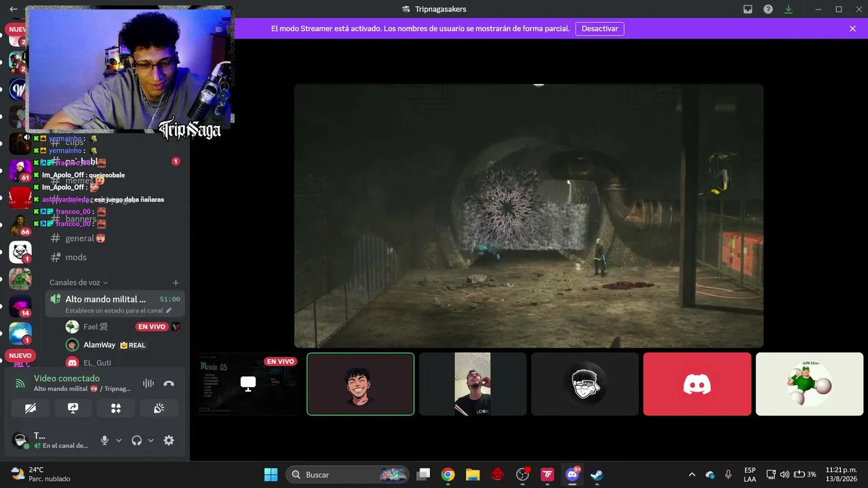Click the green download update icon
Screen dimensions: 868x488
tap(789, 9)
